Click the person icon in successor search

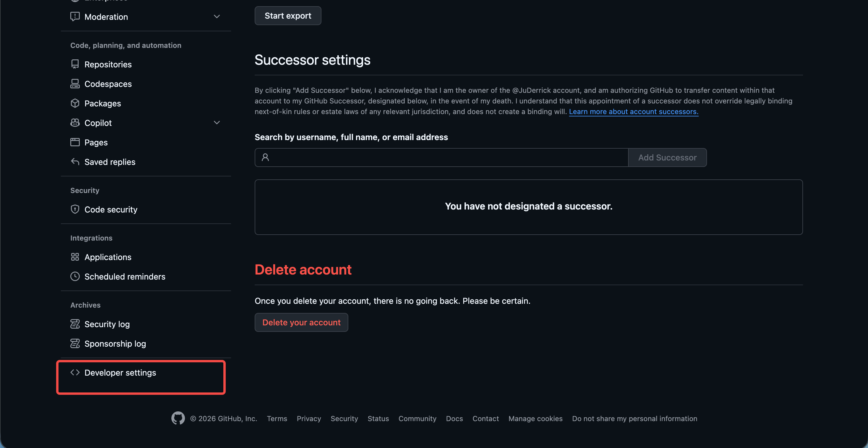point(265,158)
